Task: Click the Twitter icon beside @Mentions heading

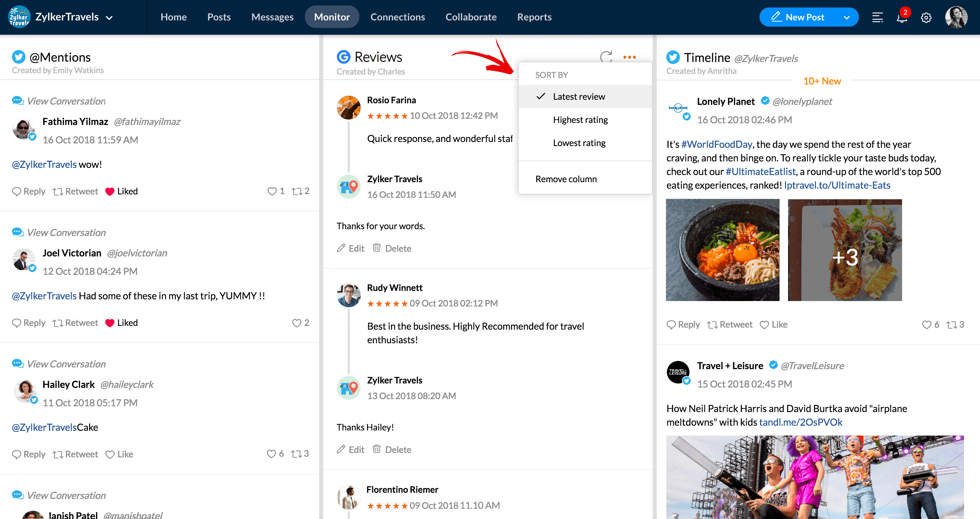Action: click(x=19, y=57)
